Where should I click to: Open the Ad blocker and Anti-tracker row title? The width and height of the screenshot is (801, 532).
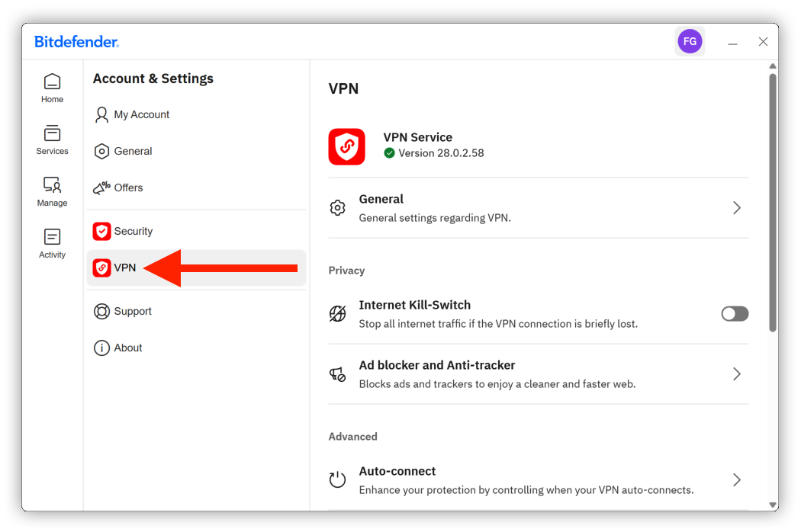point(437,365)
